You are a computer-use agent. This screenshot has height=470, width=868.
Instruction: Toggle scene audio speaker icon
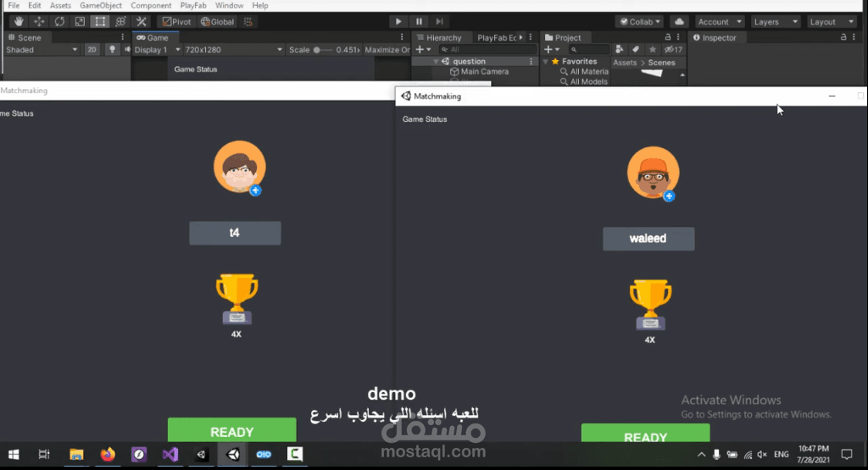pos(127,49)
